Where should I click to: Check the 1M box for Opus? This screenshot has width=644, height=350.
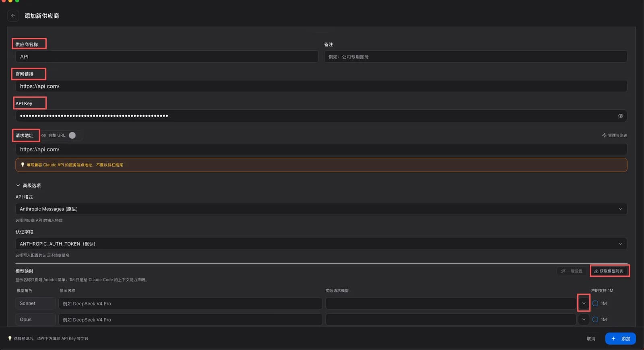pos(595,319)
